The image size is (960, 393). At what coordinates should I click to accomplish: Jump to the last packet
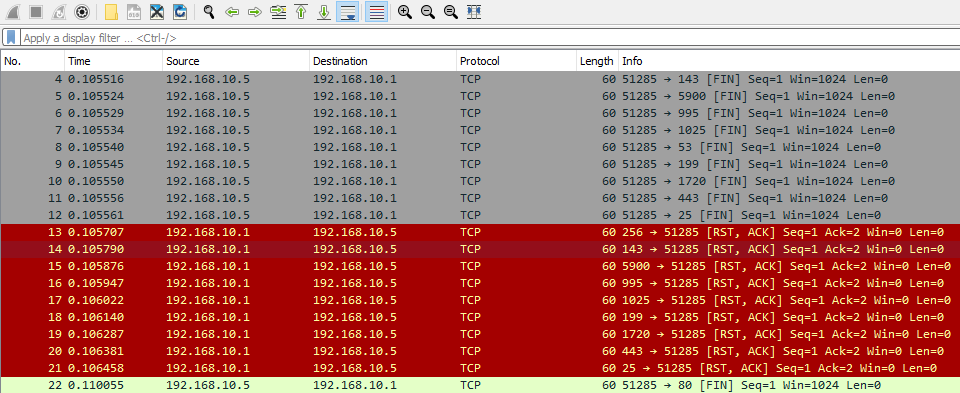324,12
